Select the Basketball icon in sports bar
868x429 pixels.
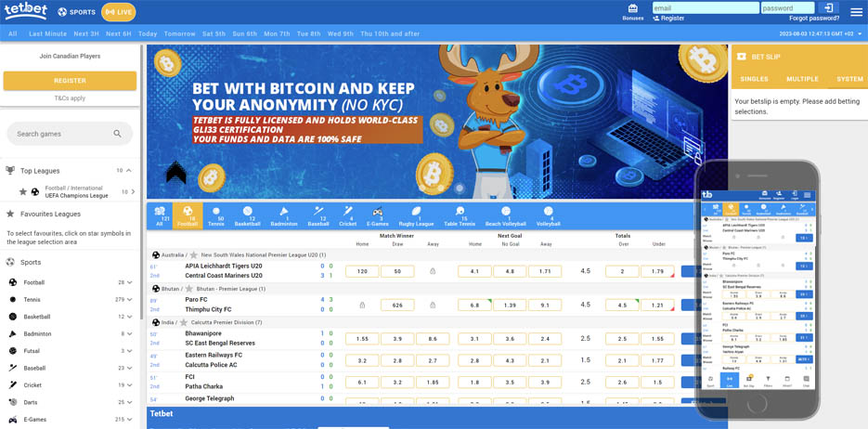[x=248, y=215]
